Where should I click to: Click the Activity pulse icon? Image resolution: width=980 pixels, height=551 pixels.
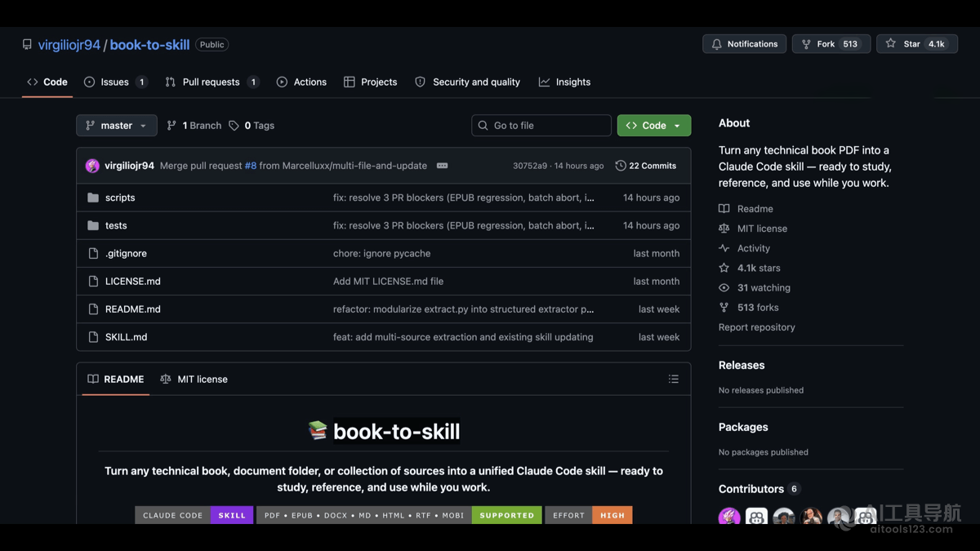click(724, 248)
